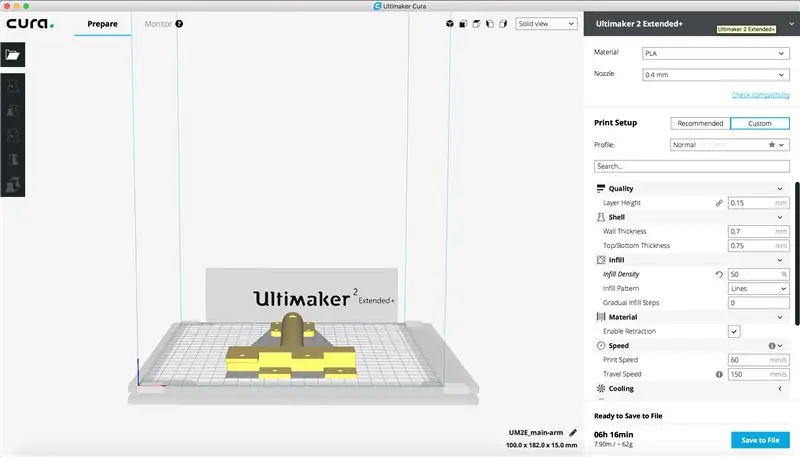Click the settings panel scrollbar
The height and width of the screenshot is (457, 800).
(x=797, y=253)
